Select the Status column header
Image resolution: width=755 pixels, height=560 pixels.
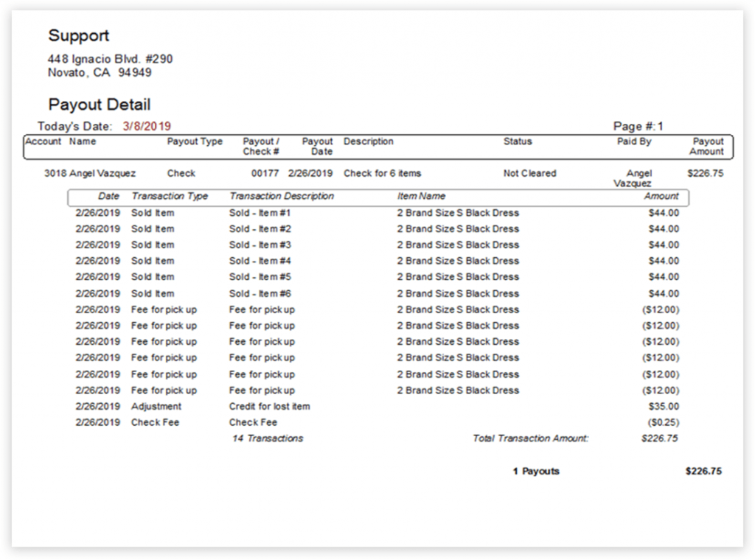point(518,141)
